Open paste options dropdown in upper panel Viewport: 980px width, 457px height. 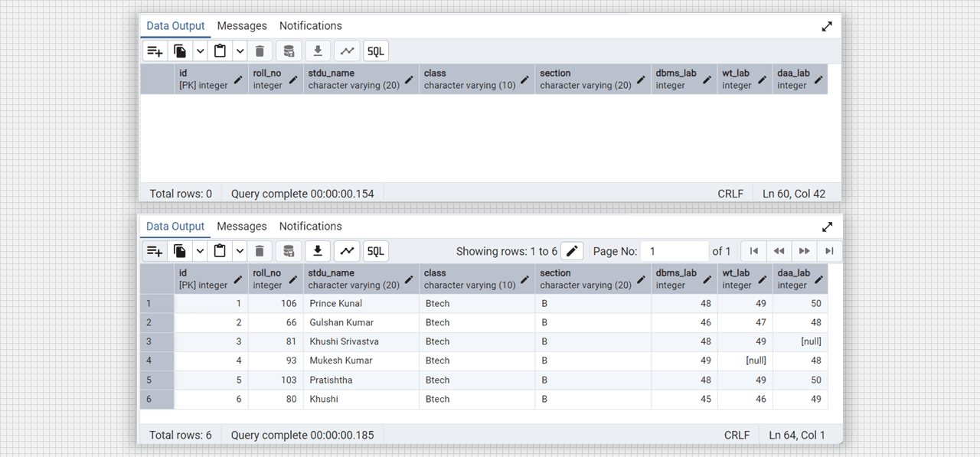coord(240,51)
